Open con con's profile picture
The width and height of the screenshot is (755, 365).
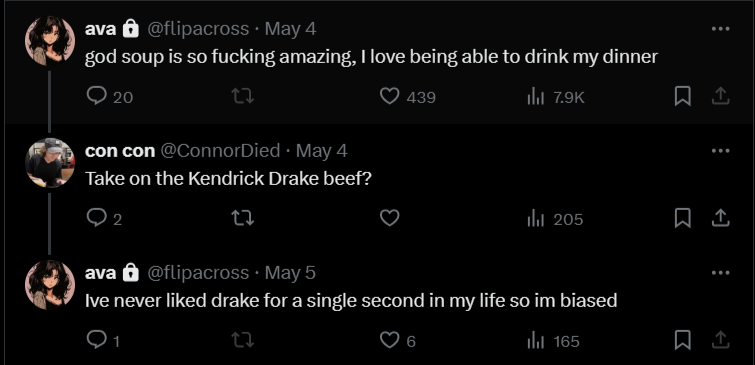50,162
